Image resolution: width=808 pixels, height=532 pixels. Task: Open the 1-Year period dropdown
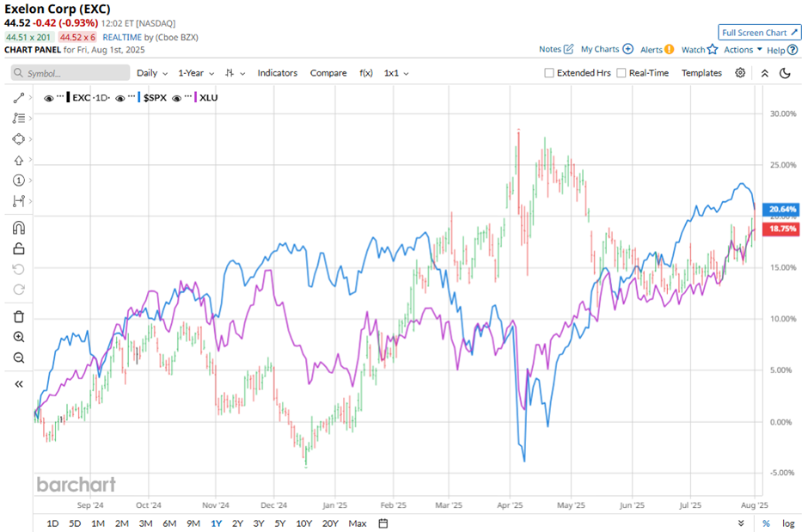[196, 73]
